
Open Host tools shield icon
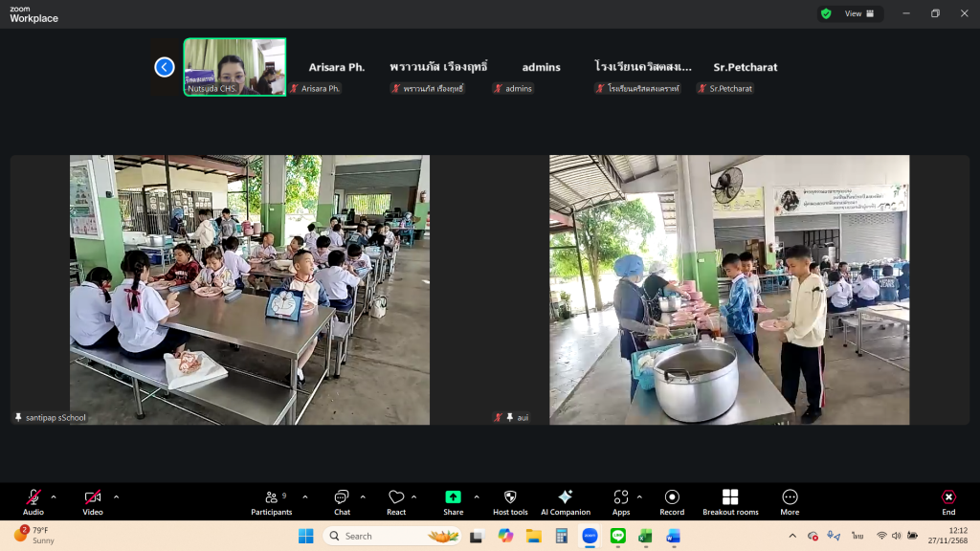point(510,501)
